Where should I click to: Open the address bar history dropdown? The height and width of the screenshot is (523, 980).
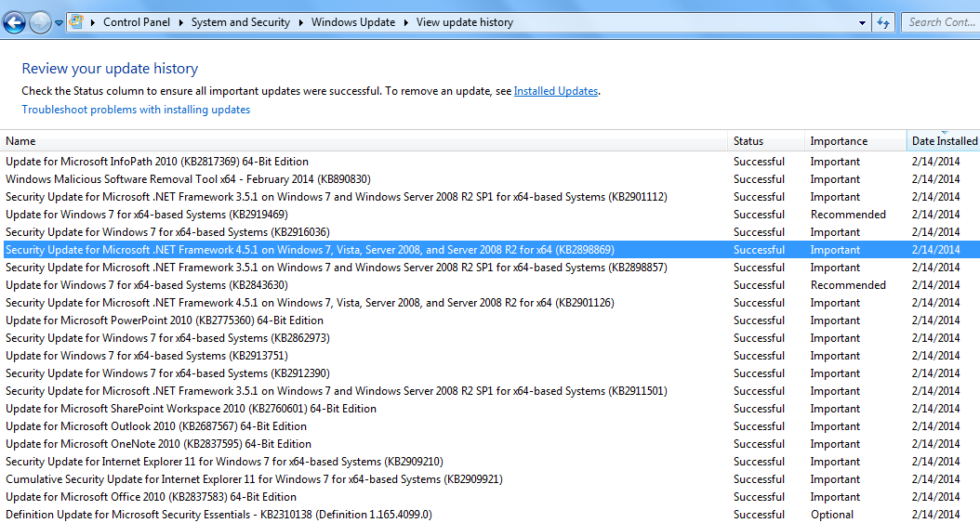(x=862, y=22)
